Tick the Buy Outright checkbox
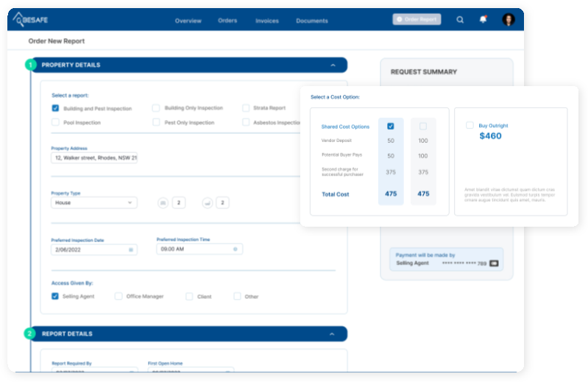 pyautogui.click(x=470, y=125)
